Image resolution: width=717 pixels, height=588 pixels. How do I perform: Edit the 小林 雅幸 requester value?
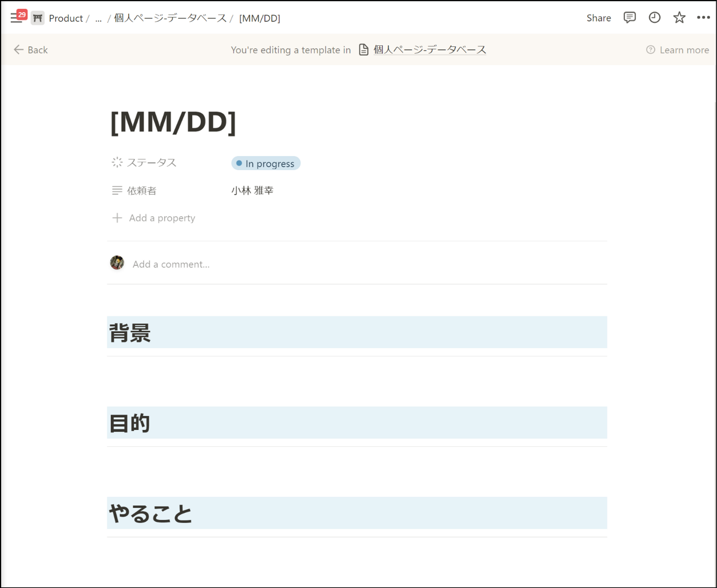[x=252, y=190]
